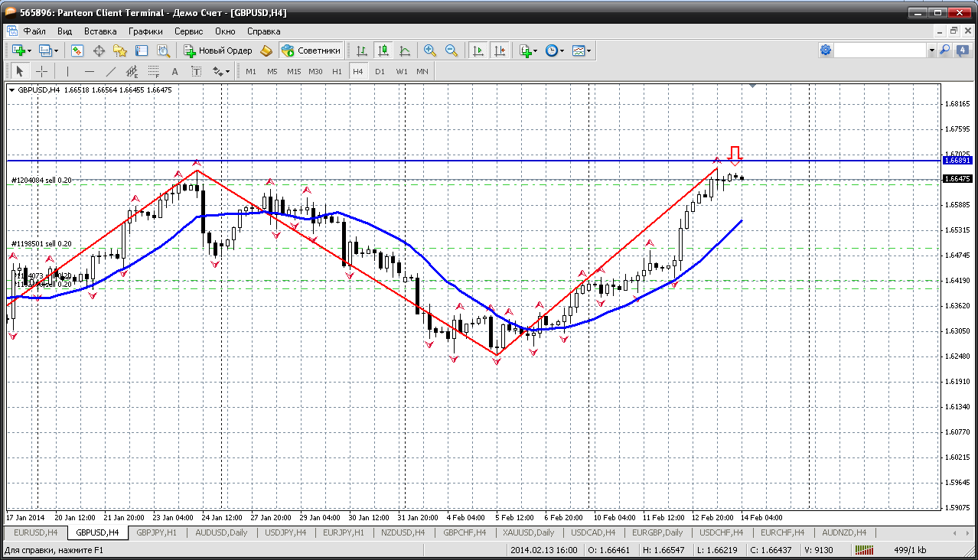Screen dimensions: 978x560
Task: Switch to the EURUSD,H4 chart tab
Action: 35,532
